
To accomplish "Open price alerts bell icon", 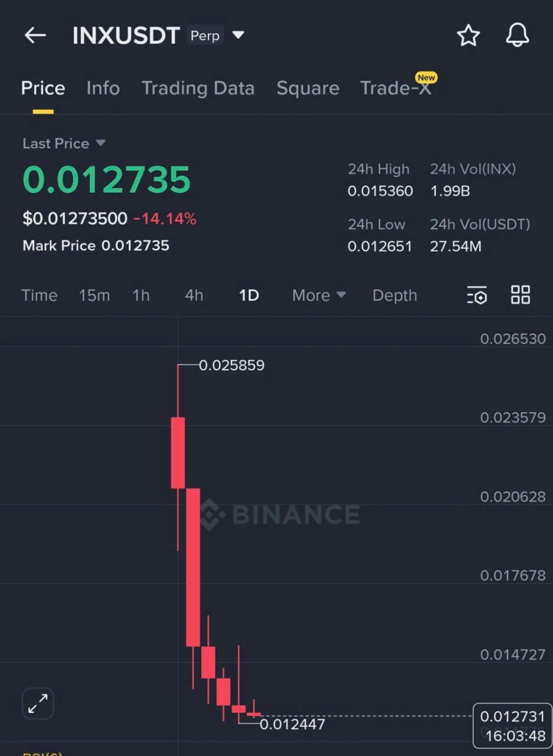I will pos(518,36).
